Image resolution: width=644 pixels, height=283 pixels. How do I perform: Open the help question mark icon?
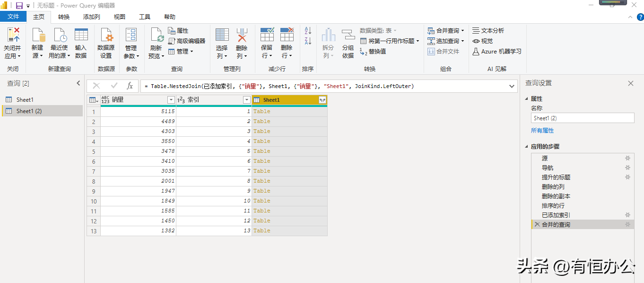[x=640, y=17]
